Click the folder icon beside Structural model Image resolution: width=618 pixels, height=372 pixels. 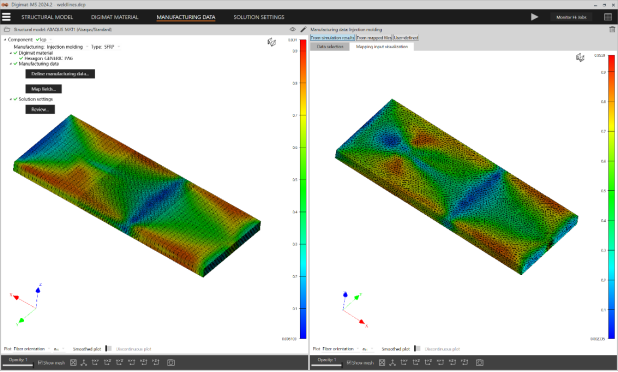[7, 30]
